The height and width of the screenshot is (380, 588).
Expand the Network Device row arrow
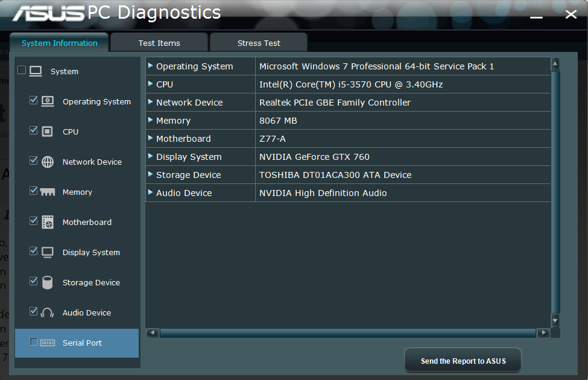[x=150, y=102]
